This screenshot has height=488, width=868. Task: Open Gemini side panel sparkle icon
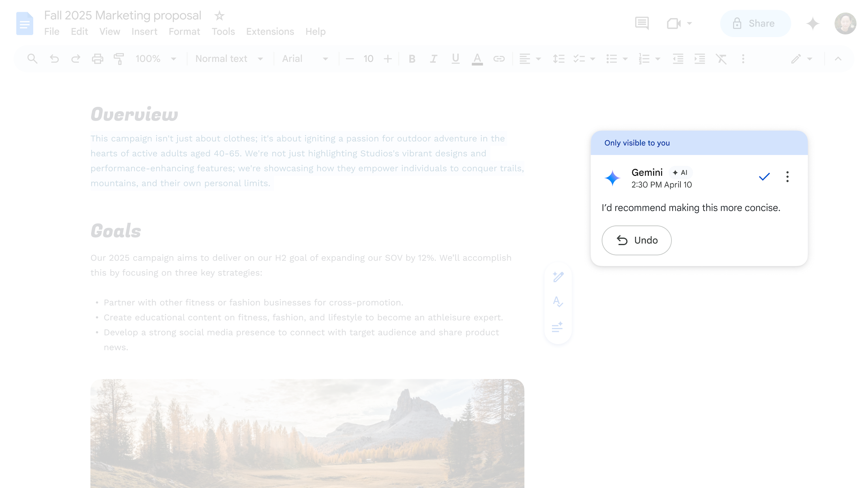point(813,24)
